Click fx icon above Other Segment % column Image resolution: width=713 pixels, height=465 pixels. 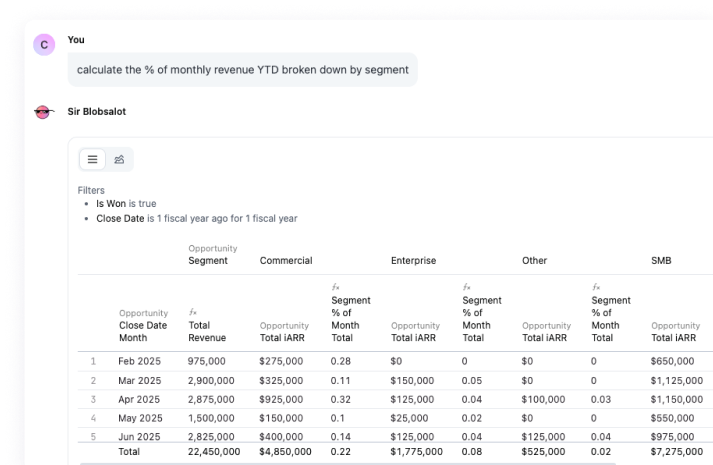(x=595, y=287)
